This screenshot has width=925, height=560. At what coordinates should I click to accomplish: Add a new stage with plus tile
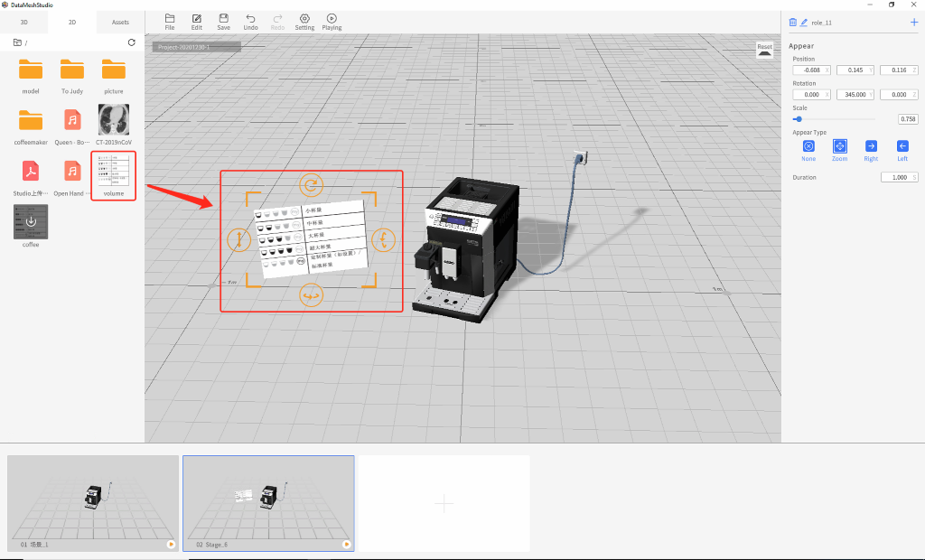click(444, 503)
